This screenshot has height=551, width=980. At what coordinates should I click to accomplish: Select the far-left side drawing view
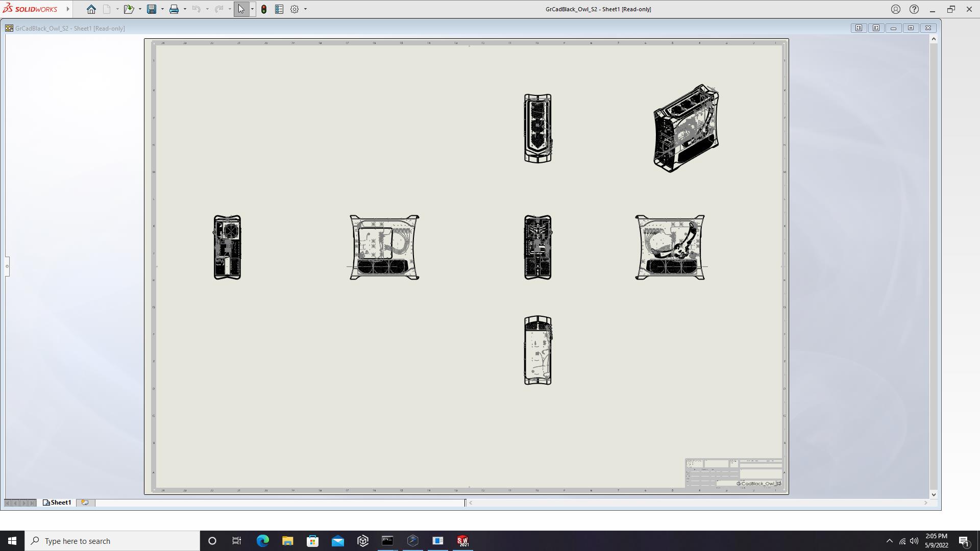227,247
